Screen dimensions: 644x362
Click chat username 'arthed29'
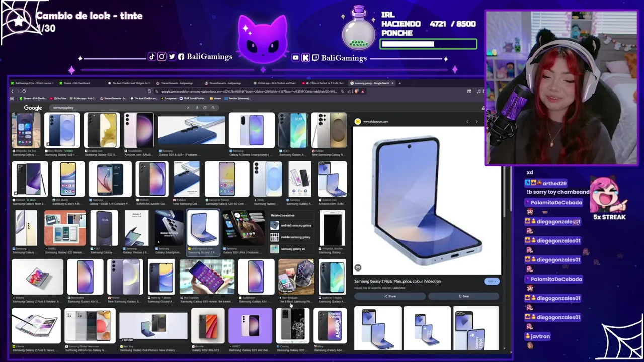(x=554, y=183)
